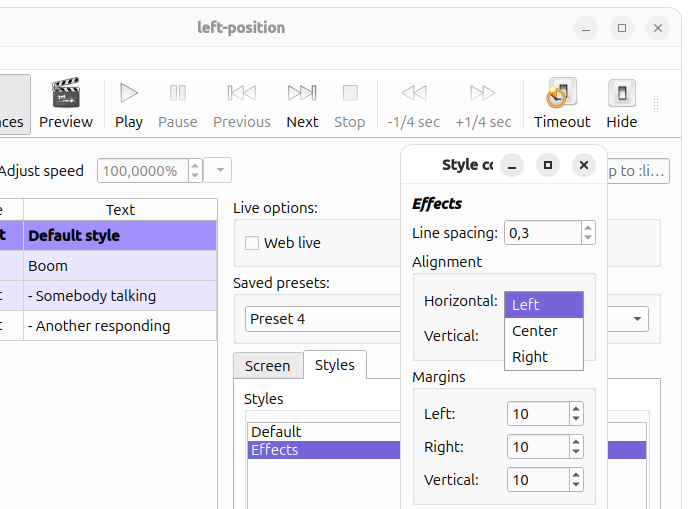The height and width of the screenshot is (509, 690).
Task: Decrease the Right margin value
Action: 576,452
